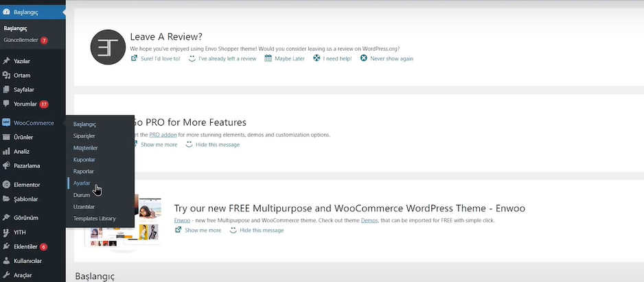This screenshot has width=644, height=282.
Task: Click the YITH logo icon
Action: click(x=6, y=233)
